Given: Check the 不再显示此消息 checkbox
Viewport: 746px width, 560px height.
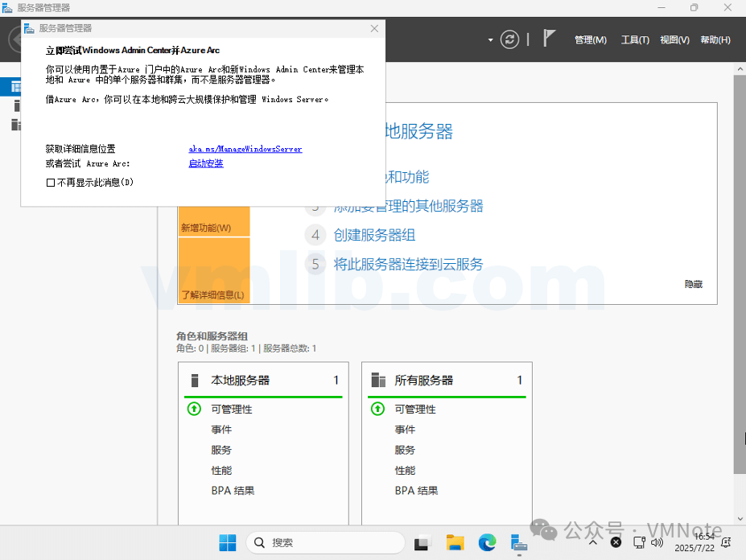Looking at the screenshot, I should tap(51, 183).
